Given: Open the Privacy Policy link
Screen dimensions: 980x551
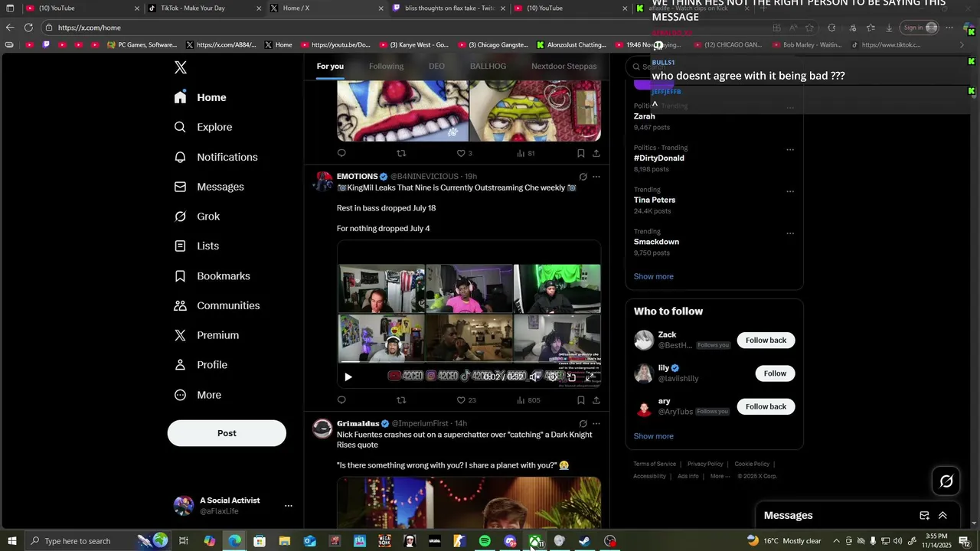Looking at the screenshot, I should (x=705, y=464).
